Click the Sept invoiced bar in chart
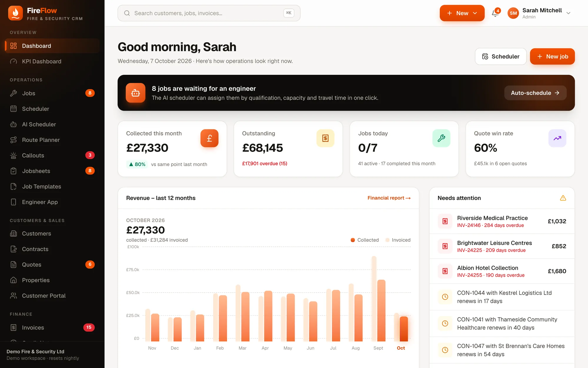588x368 pixels. point(374,299)
